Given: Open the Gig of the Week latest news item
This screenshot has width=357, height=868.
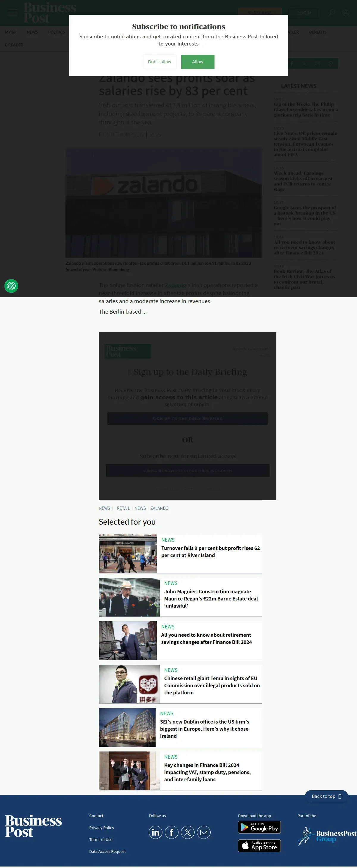Looking at the screenshot, I should (306, 109).
